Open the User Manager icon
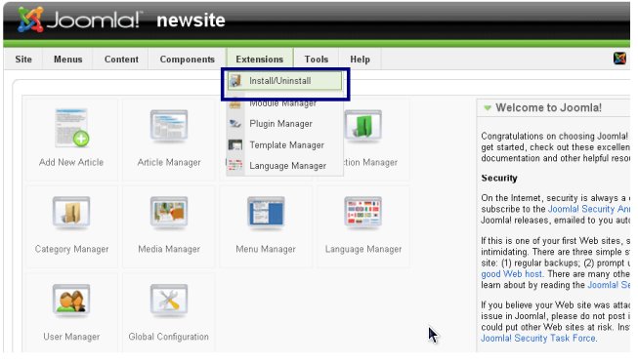Image resolution: width=638 pixels, height=364 pixels. pos(71,301)
